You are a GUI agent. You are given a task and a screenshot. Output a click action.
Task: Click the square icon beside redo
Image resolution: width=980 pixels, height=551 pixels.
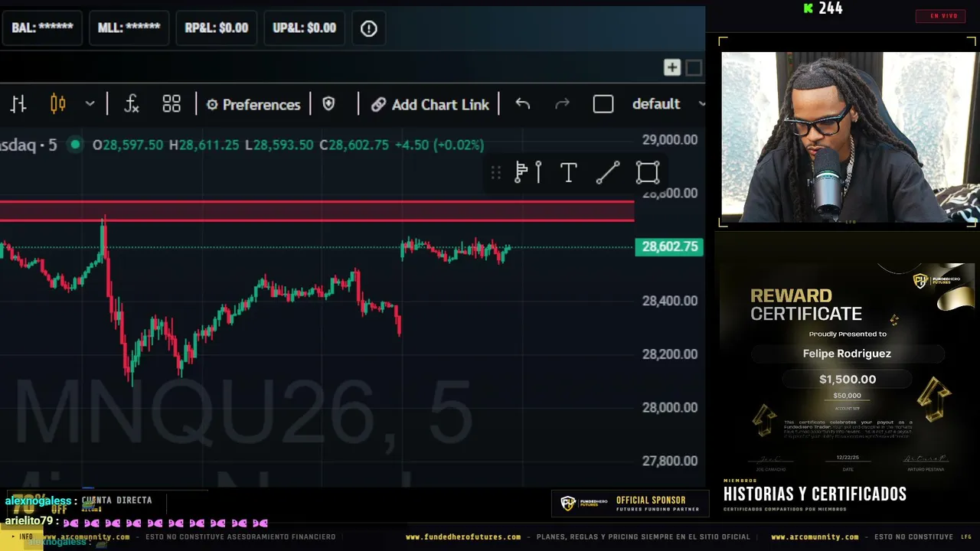[603, 104]
